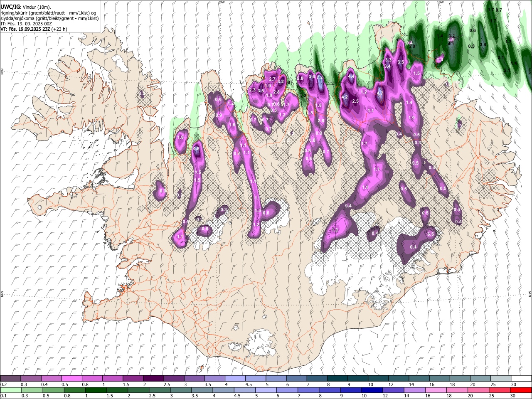Screen dimensions: 532x399
Task: Click the crimson swatch between 25 and 30, lower scale
Action: (499, 390)
